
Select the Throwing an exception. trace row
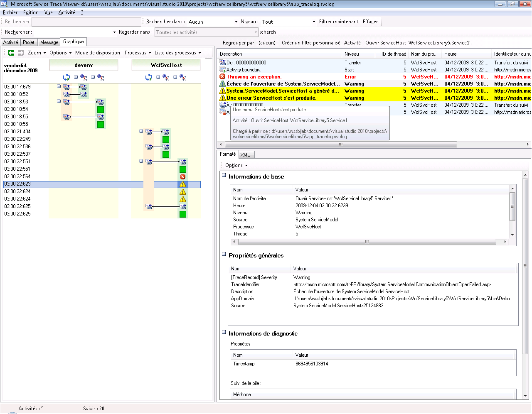(x=374, y=76)
